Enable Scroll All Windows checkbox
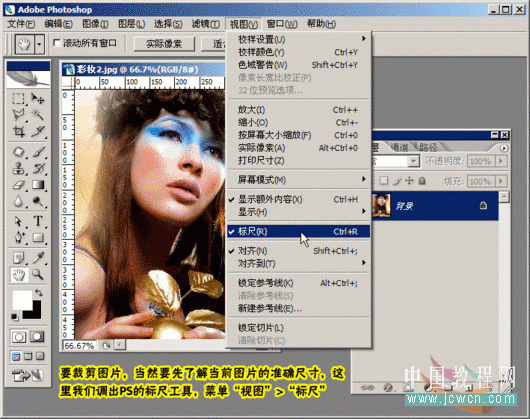The height and width of the screenshot is (419, 530). 57,43
